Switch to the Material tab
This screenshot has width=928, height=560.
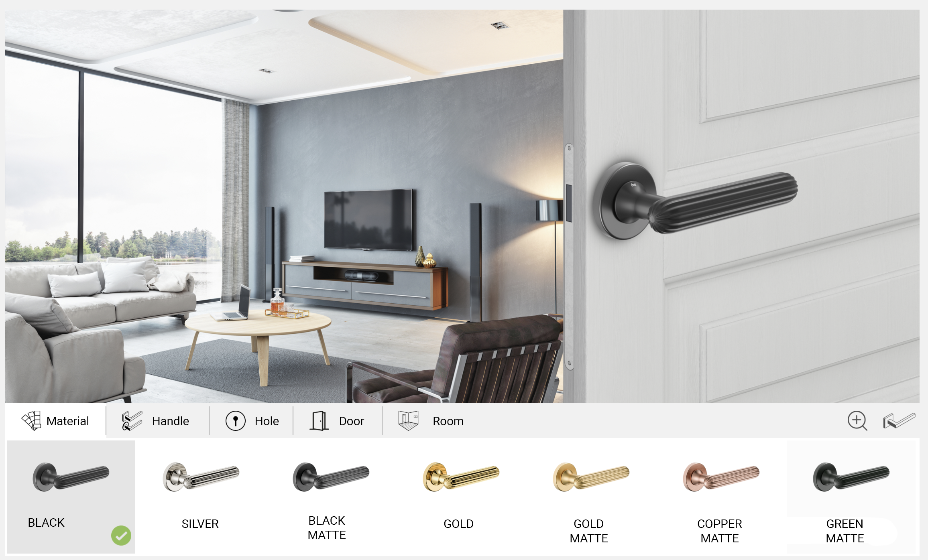[56, 422]
